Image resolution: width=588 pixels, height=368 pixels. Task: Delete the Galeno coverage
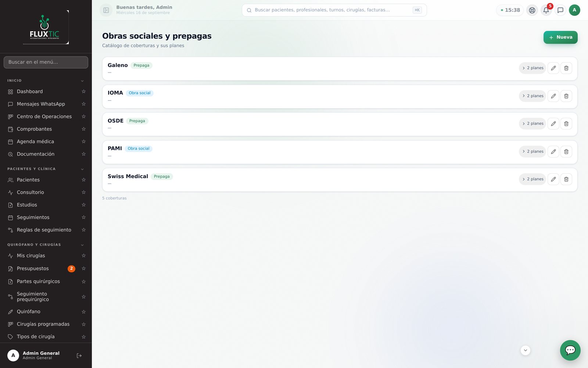tap(566, 68)
